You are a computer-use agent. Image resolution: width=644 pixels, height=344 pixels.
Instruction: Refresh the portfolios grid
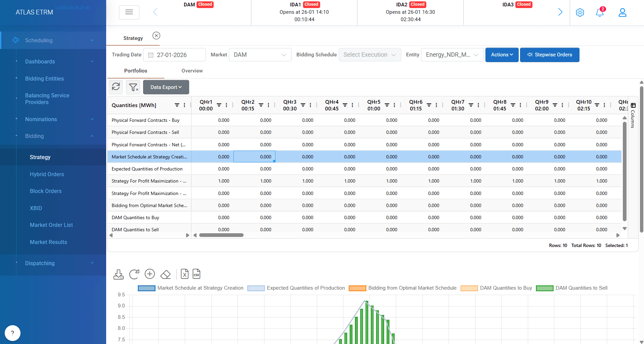point(116,87)
